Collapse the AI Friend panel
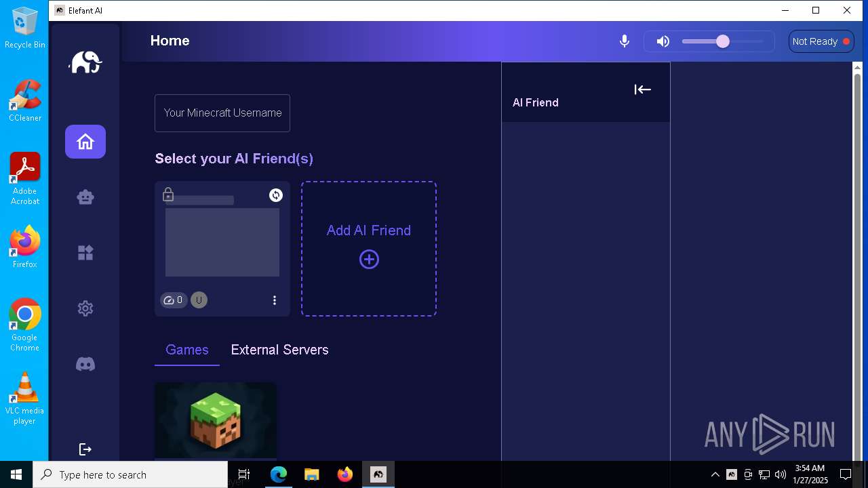This screenshot has width=868, height=488. pyautogui.click(x=643, y=89)
